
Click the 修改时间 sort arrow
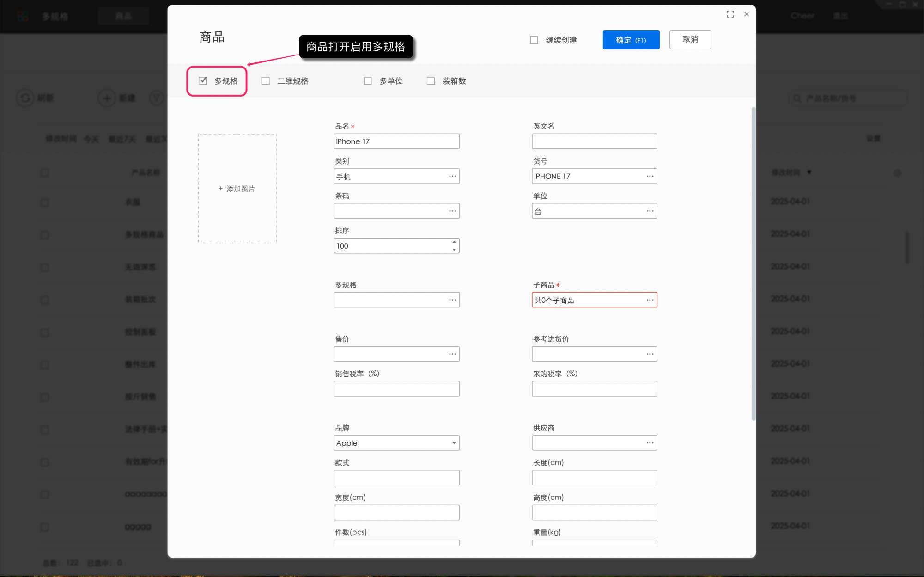point(809,172)
